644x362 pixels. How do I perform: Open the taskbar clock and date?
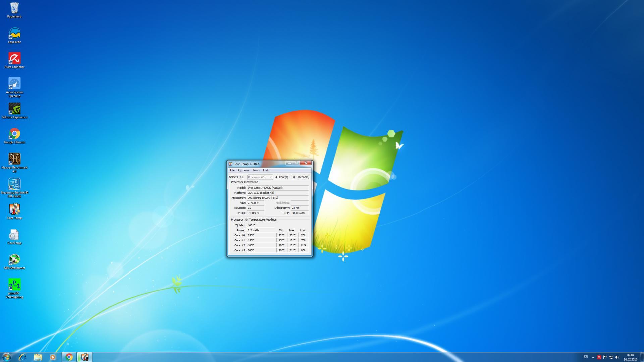[631, 357]
